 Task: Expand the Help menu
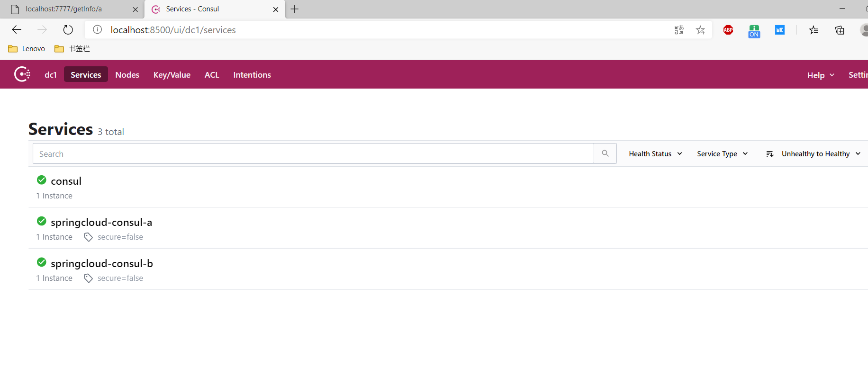point(821,75)
